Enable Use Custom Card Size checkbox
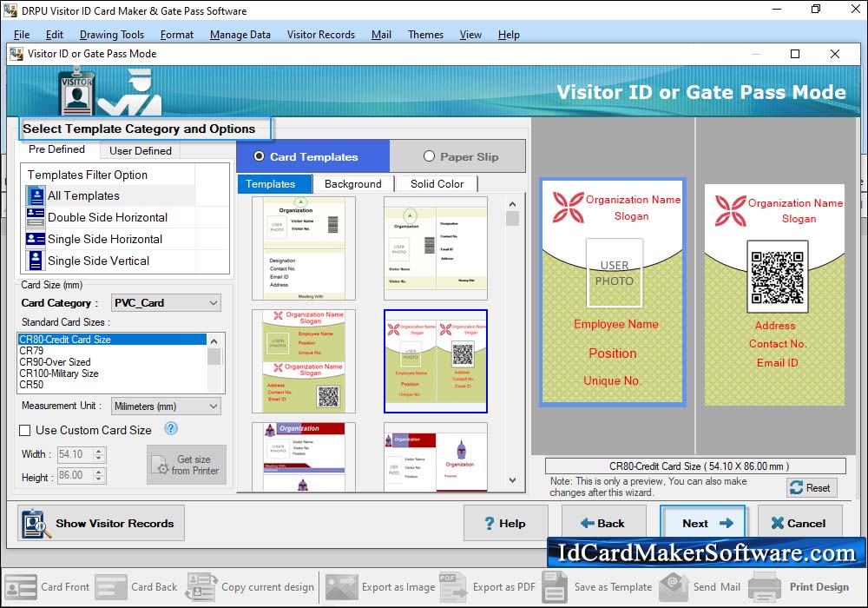Screen dimensions: 868x608 click(x=25, y=430)
